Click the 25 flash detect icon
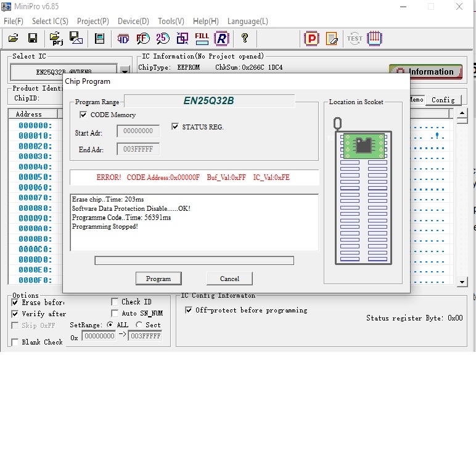 [163, 38]
